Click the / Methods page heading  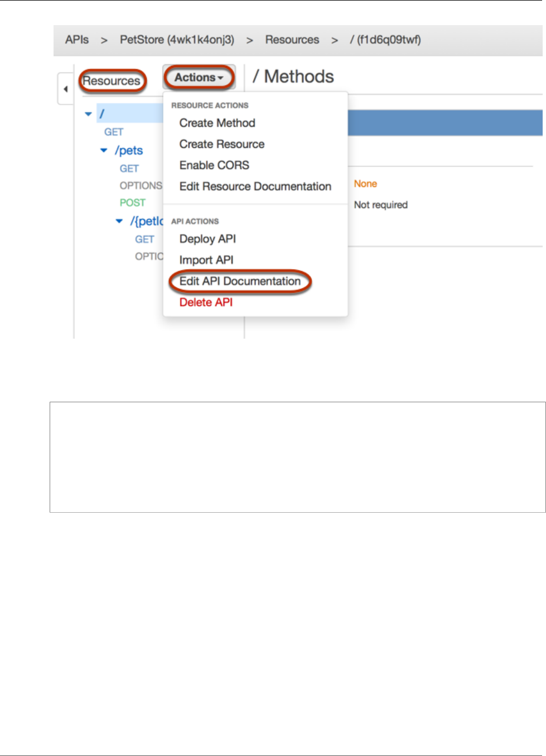click(x=293, y=76)
